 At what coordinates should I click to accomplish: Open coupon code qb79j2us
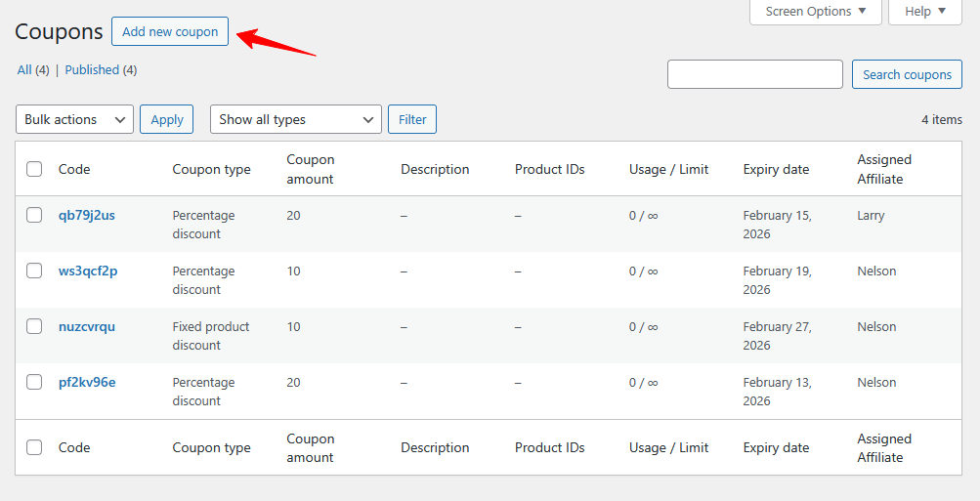(x=87, y=215)
